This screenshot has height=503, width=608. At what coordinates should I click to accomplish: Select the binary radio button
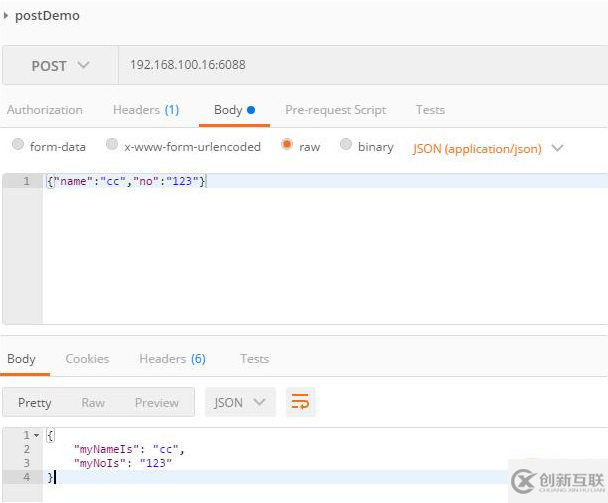pos(345,144)
